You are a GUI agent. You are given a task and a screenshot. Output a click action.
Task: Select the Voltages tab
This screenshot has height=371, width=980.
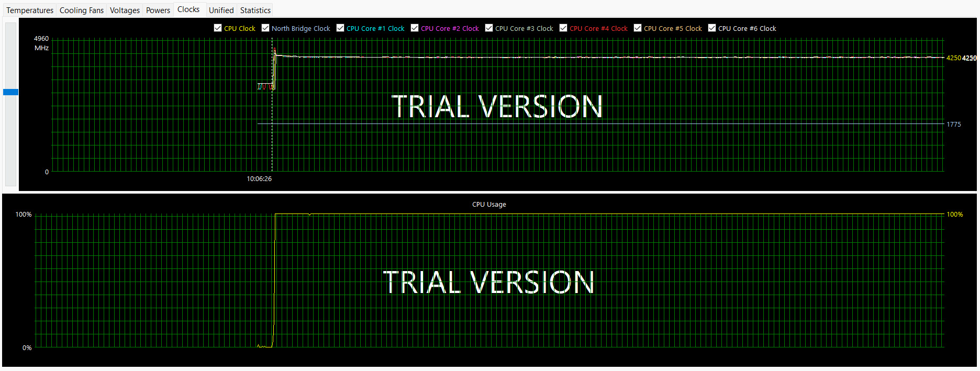[125, 10]
